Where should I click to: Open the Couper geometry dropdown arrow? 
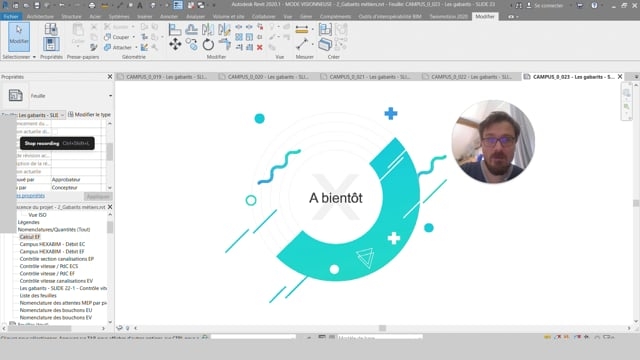coord(133,37)
